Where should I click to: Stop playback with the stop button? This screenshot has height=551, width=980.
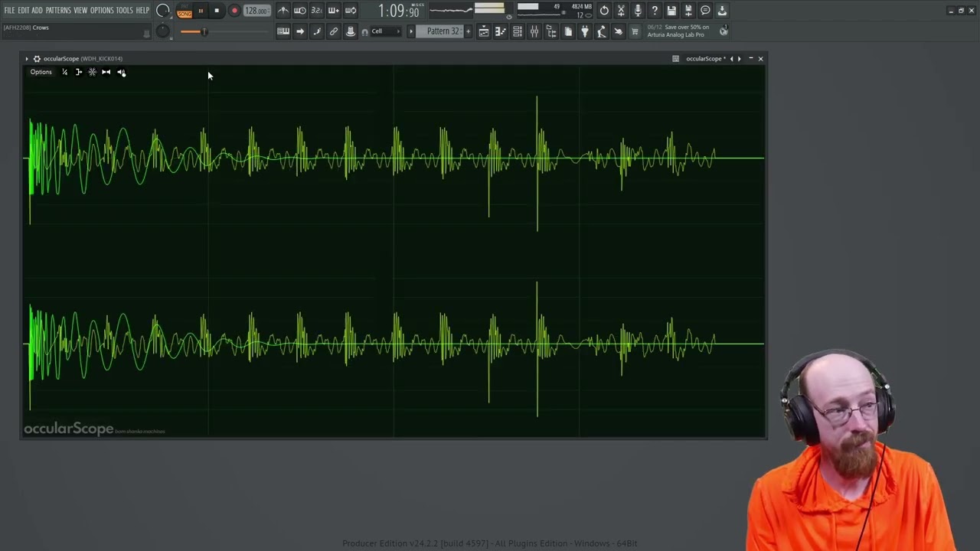[x=217, y=11]
